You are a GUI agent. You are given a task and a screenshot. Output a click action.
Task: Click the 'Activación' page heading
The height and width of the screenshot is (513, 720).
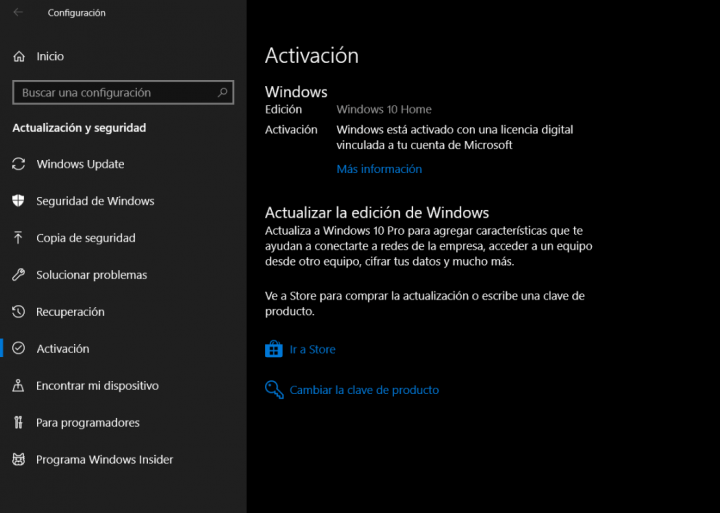(x=312, y=56)
